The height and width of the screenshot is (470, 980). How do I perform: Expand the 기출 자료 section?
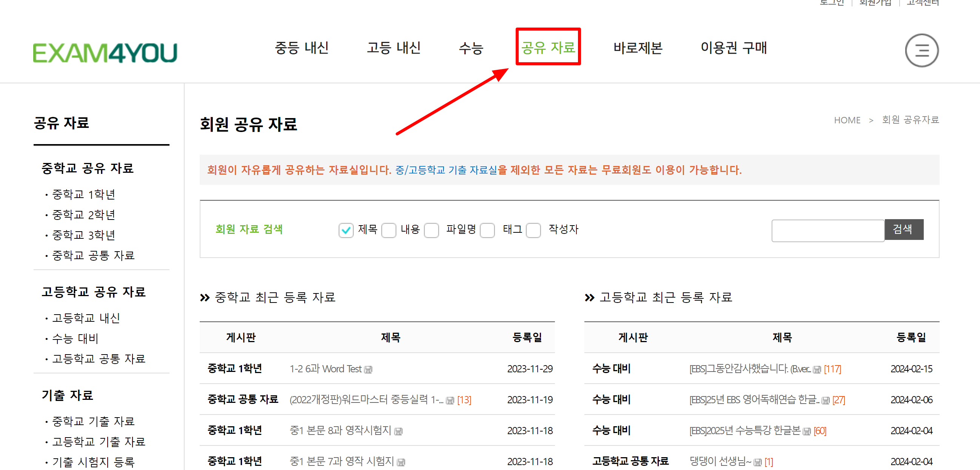click(66, 395)
